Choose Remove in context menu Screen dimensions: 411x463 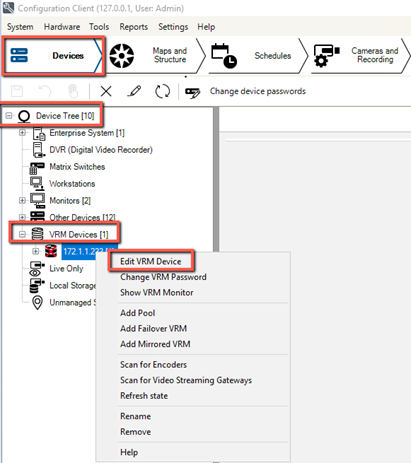pyautogui.click(x=135, y=432)
